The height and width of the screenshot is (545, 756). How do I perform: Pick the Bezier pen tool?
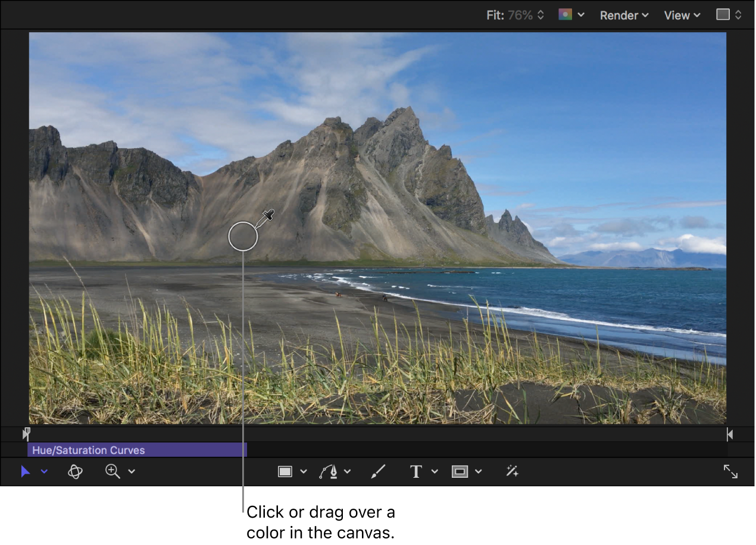pos(329,472)
